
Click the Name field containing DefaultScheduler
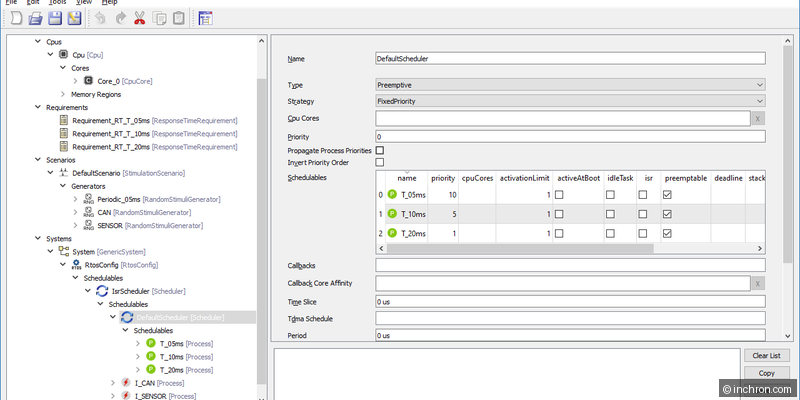click(570, 59)
